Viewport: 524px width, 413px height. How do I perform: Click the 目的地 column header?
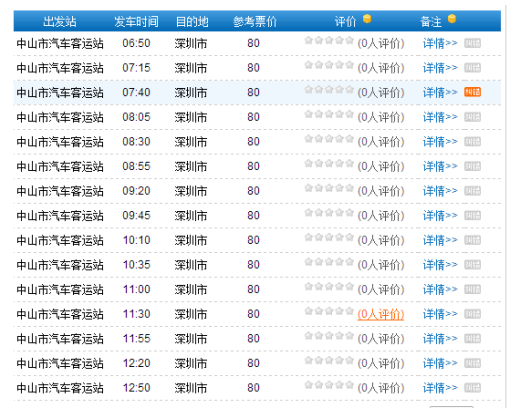point(192,22)
